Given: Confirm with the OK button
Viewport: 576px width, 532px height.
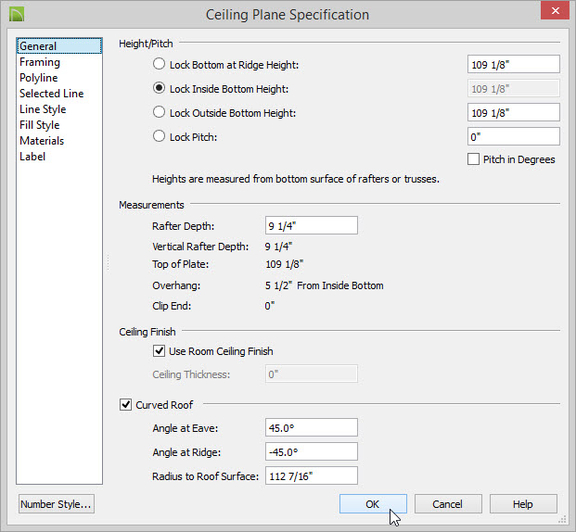Looking at the screenshot, I should pos(373,504).
